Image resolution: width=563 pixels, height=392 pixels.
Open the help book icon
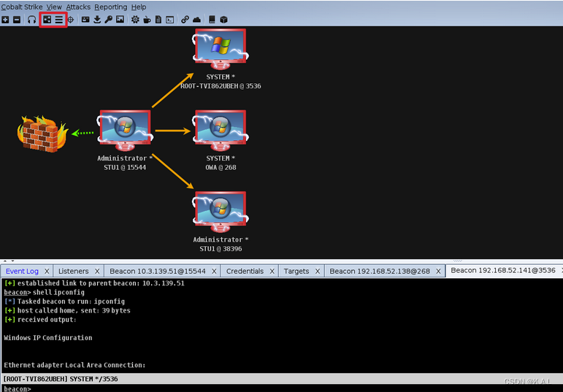(212, 20)
